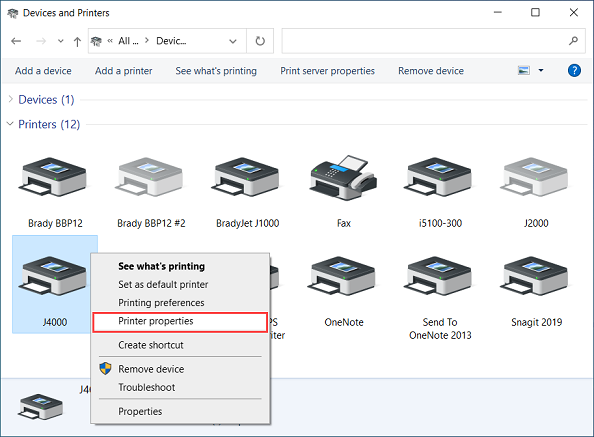This screenshot has width=594, height=437.
Task: Go up one level with up arrow
Action: click(77, 41)
